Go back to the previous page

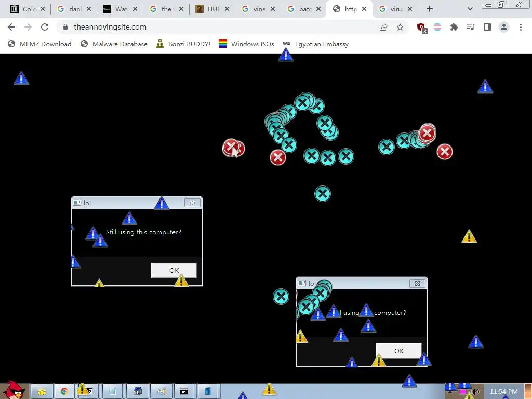click(x=11, y=27)
